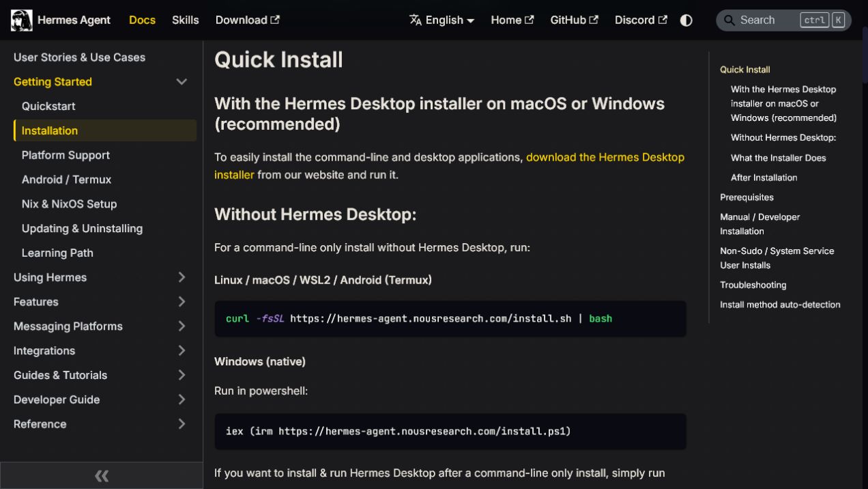Image resolution: width=868 pixels, height=489 pixels.
Task: Open Developer Guide sidebar category
Action: coord(57,400)
